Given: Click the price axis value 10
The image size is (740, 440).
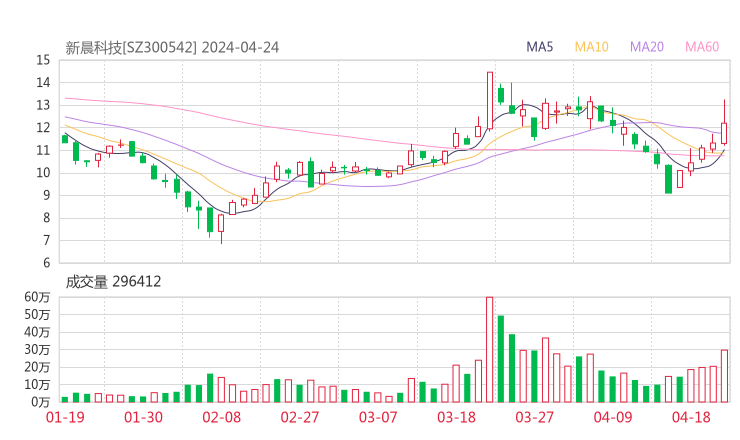Looking at the screenshot, I should pos(43,173).
